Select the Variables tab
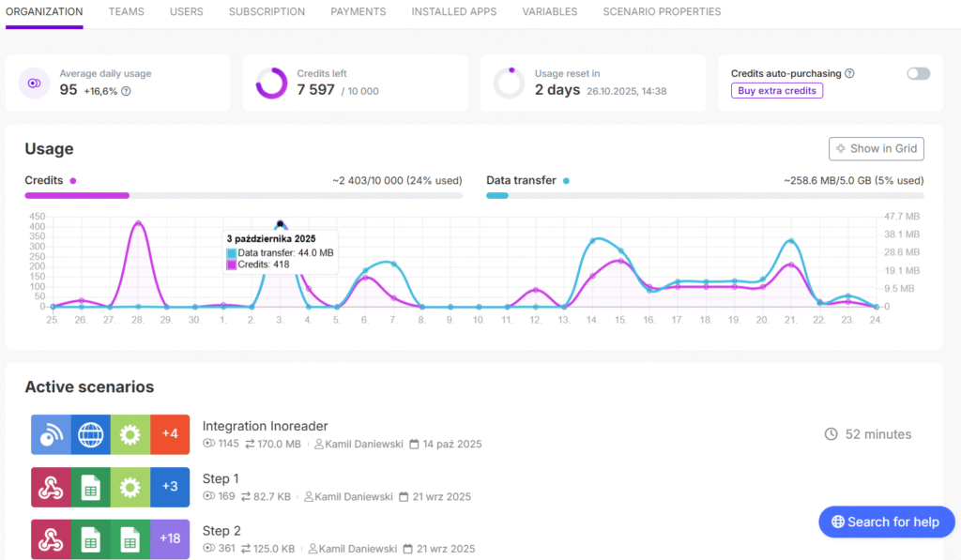The image size is (961, 560). [x=550, y=11]
